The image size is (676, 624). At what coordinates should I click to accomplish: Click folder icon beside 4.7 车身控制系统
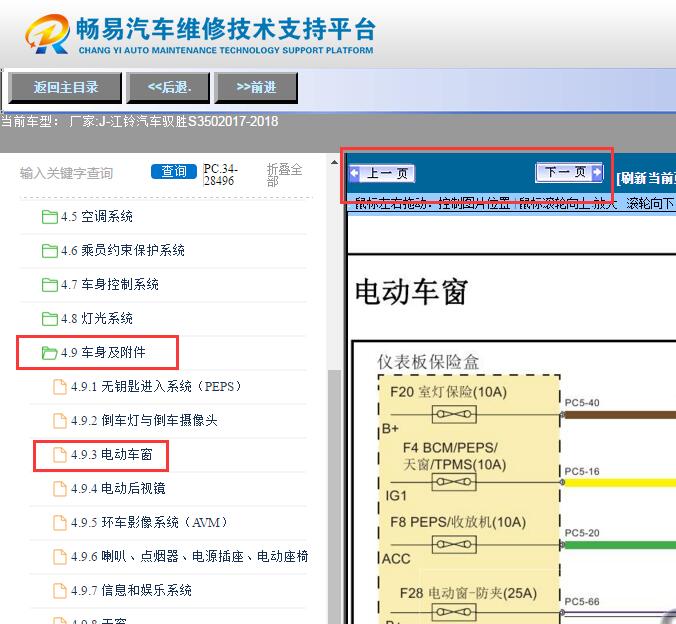50,285
